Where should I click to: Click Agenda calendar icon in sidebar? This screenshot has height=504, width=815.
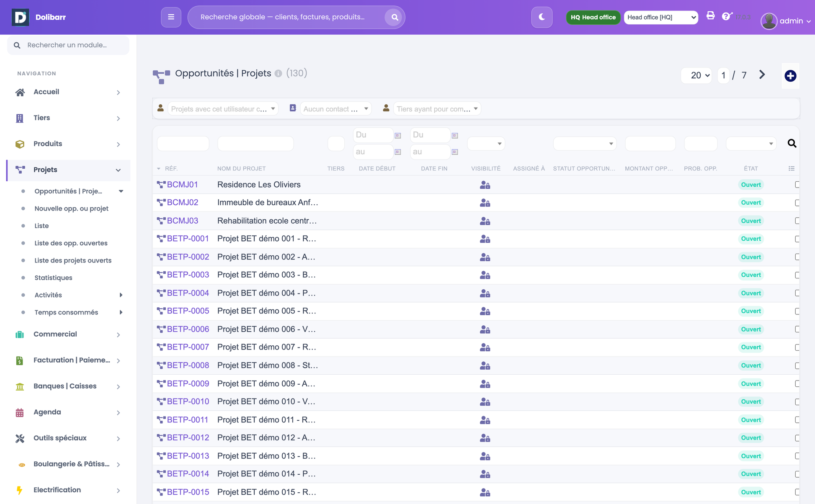[x=20, y=412]
